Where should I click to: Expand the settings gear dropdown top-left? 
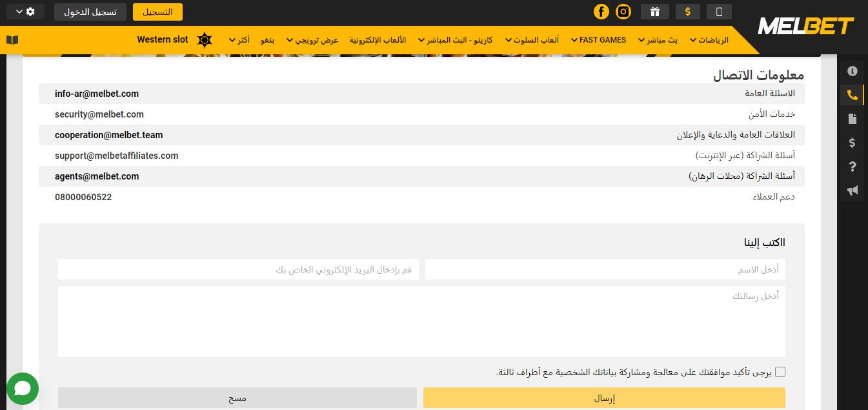click(25, 11)
